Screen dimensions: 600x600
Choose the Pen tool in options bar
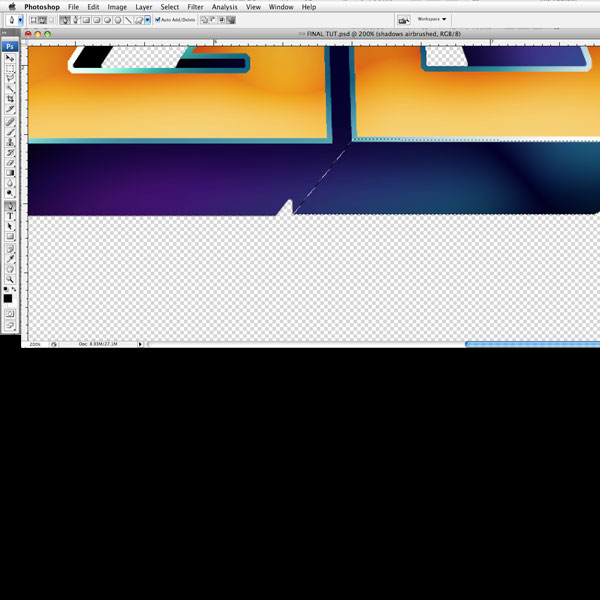point(65,20)
